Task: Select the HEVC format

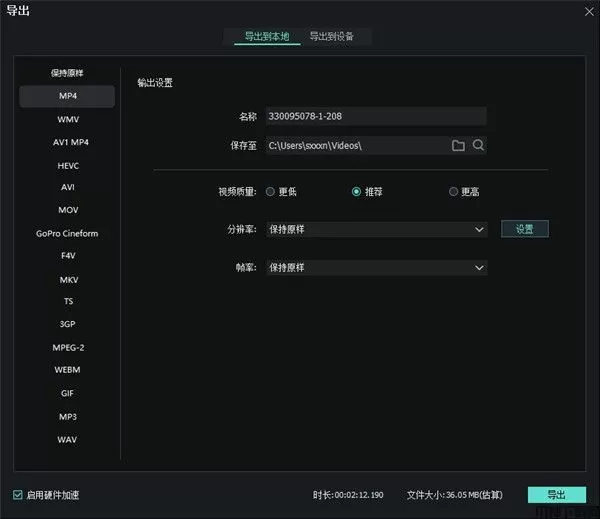Action: 68,166
